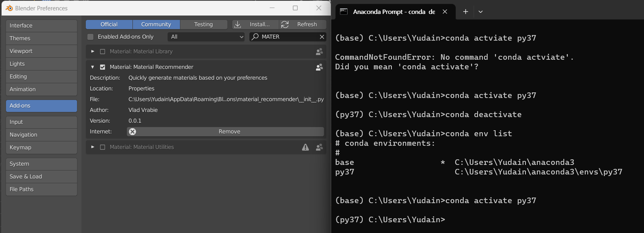Viewport: 644px width, 233px height.
Task: Click the Blender logo in title bar
Action: (x=9, y=8)
